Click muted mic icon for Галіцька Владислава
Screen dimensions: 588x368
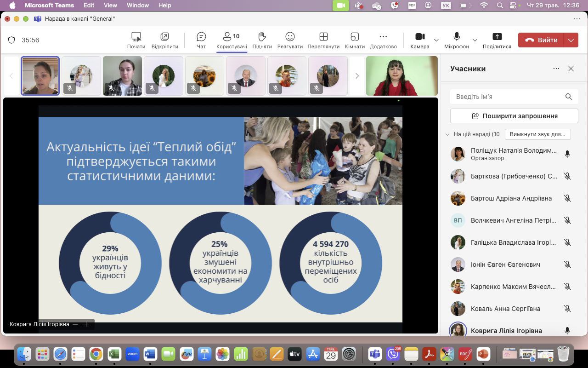click(x=567, y=242)
